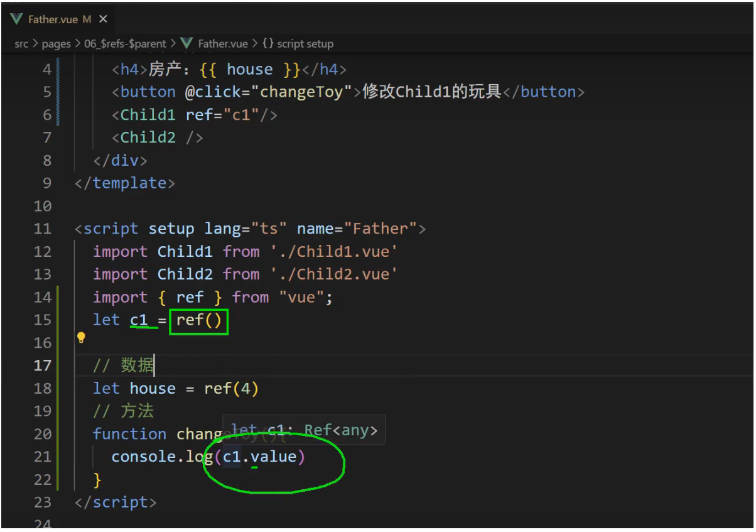Click the Child1 tag with ref="c1"

tap(195, 115)
